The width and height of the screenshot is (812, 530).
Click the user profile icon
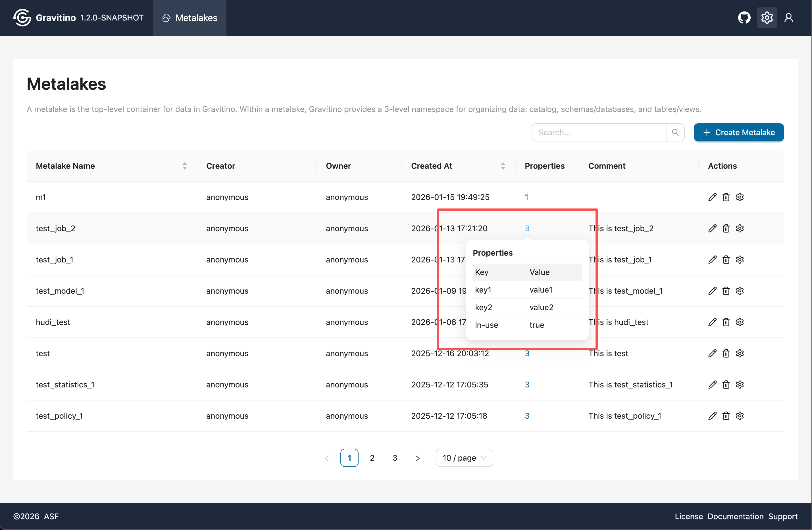click(x=789, y=17)
